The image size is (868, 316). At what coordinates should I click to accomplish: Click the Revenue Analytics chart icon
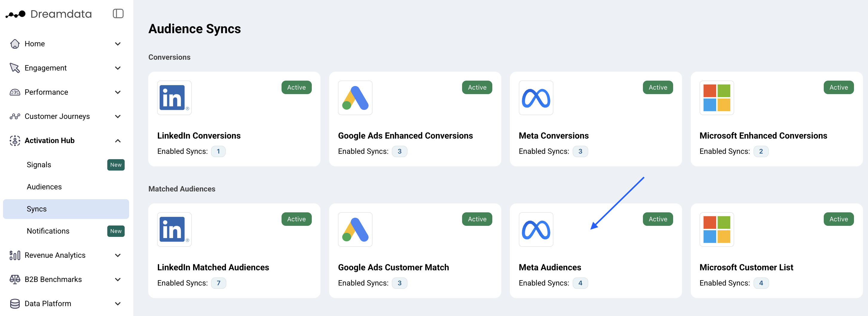[15, 255]
